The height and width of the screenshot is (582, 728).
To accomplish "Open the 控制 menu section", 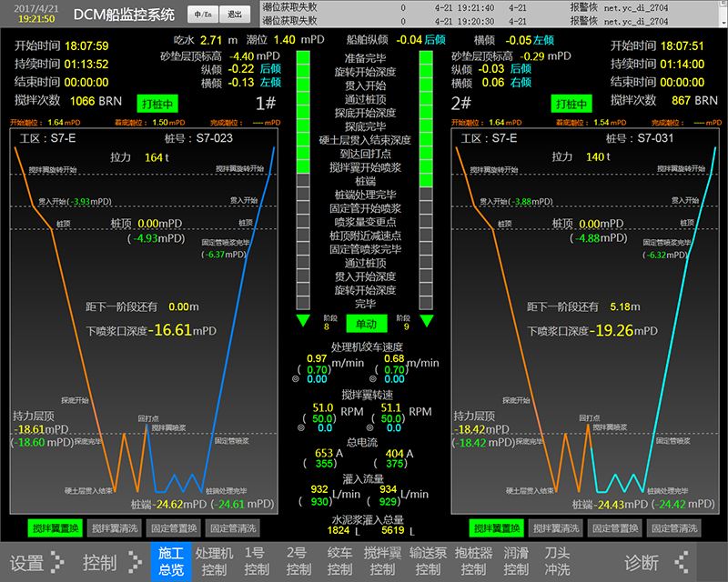I will 99,562.
